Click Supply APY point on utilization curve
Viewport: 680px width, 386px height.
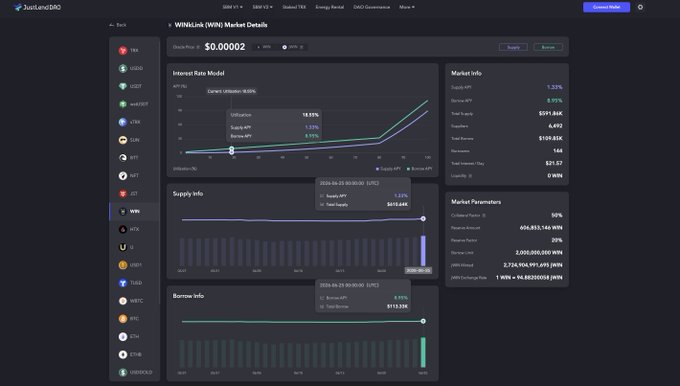(232, 152)
